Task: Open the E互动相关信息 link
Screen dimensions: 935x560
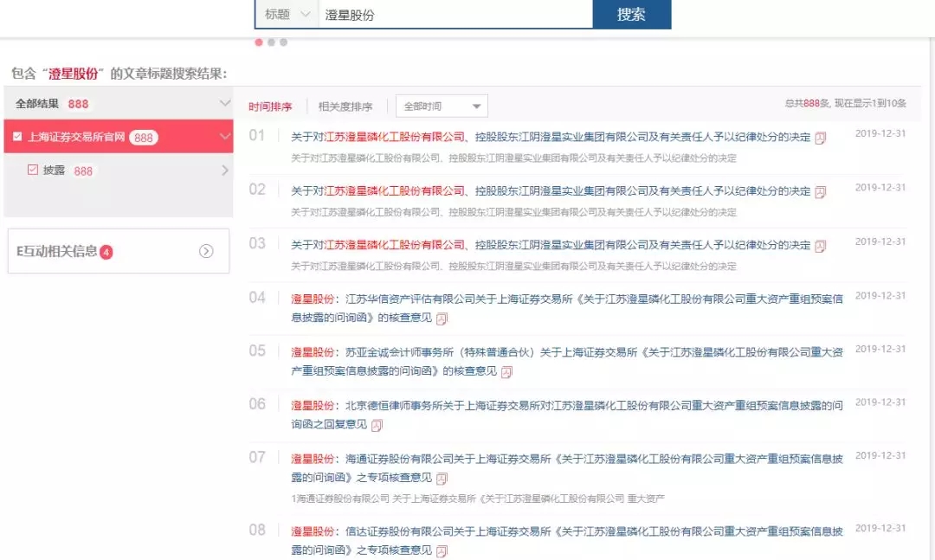Action: click(x=56, y=251)
